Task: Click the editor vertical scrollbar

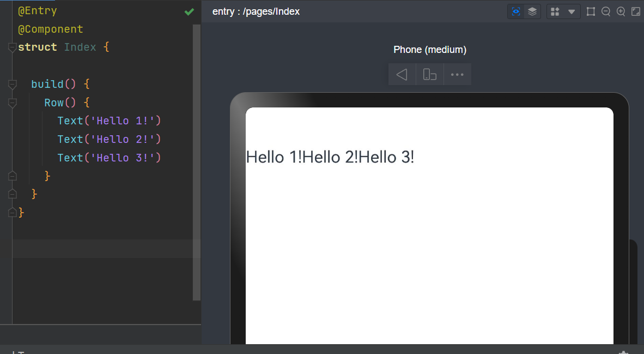Action: click(x=197, y=164)
